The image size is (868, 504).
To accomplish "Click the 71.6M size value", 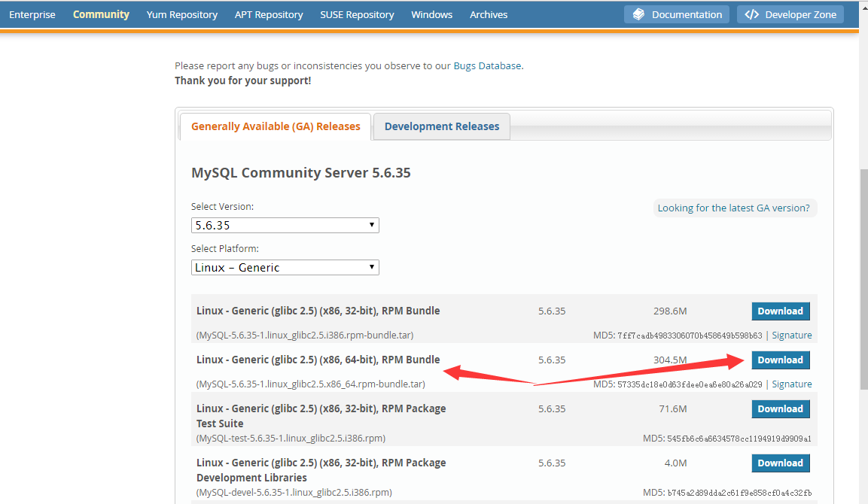I will coord(673,409).
